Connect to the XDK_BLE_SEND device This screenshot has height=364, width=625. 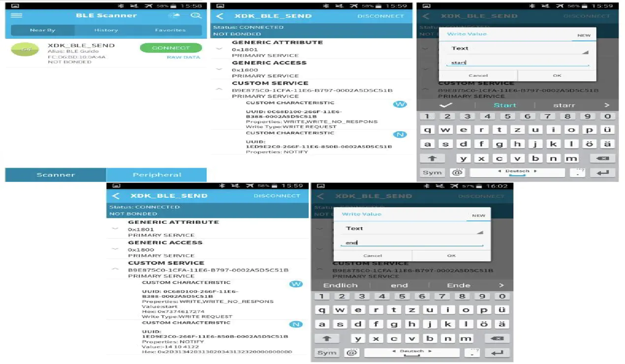[x=171, y=48]
